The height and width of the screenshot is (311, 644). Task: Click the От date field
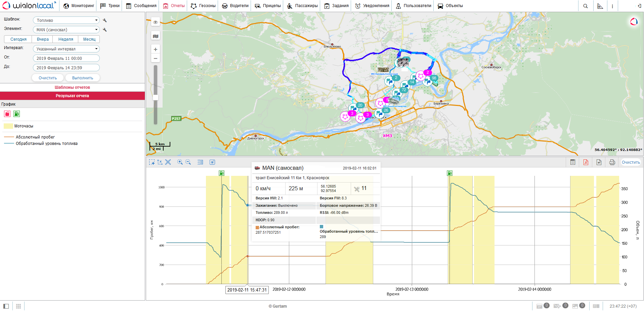[x=66, y=59]
